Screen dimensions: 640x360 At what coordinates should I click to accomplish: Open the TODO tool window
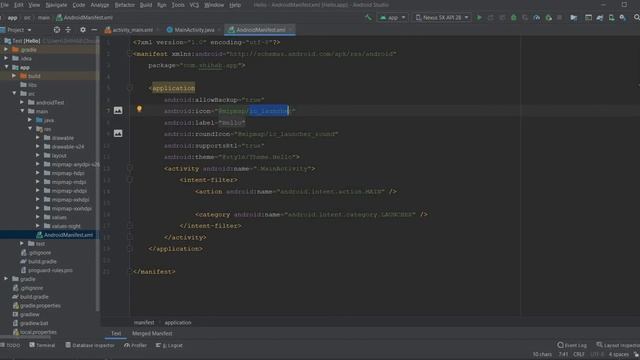point(11,345)
